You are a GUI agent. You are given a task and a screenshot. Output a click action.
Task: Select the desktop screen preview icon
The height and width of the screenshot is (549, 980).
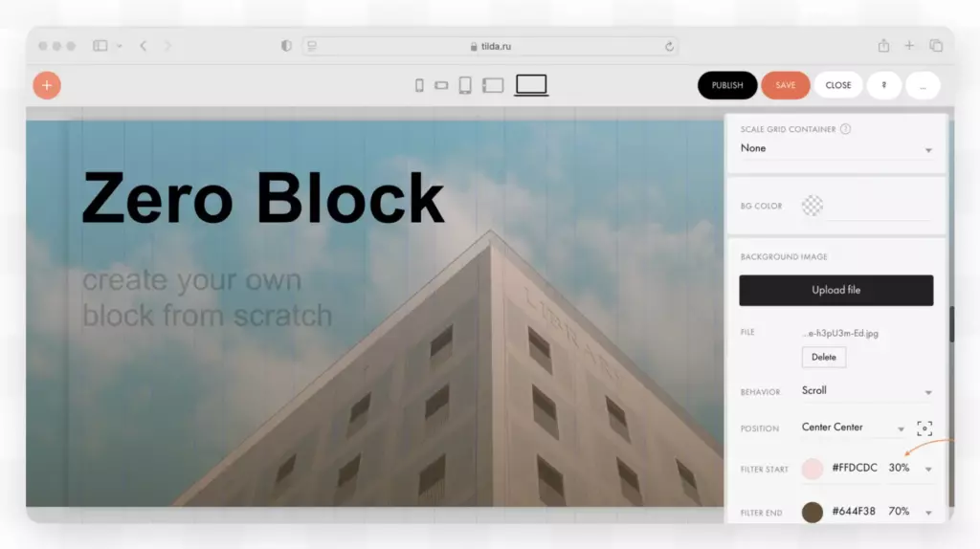click(531, 85)
